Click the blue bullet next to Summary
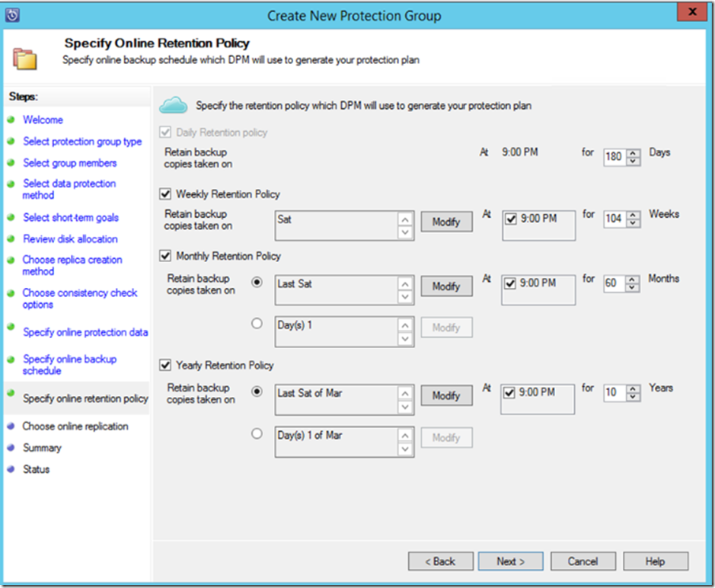 11,448
